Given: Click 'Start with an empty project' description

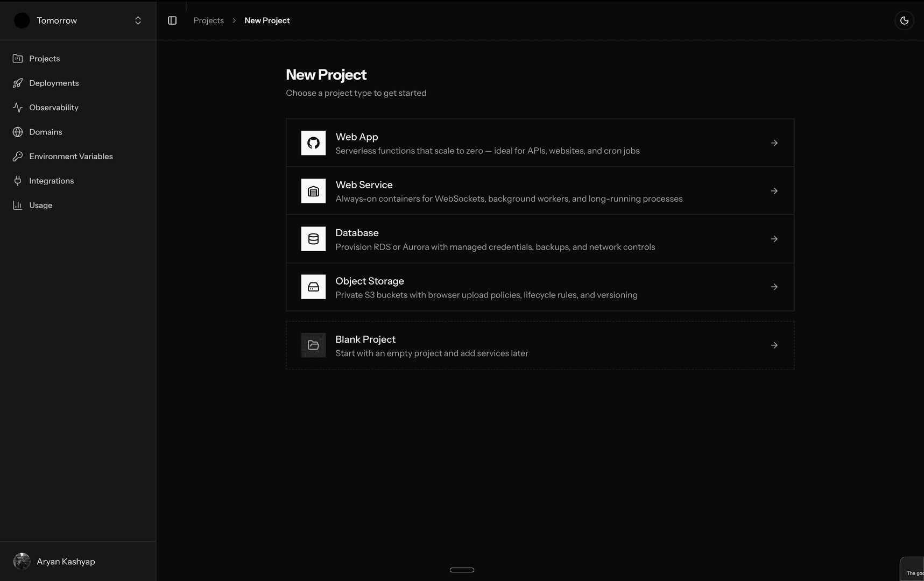Looking at the screenshot, I should coord(432,353).
